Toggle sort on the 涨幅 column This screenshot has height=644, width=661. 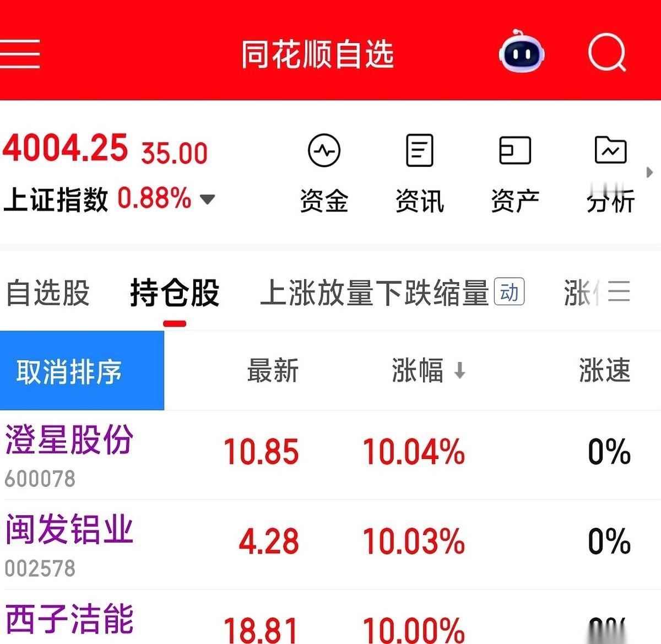418,370
